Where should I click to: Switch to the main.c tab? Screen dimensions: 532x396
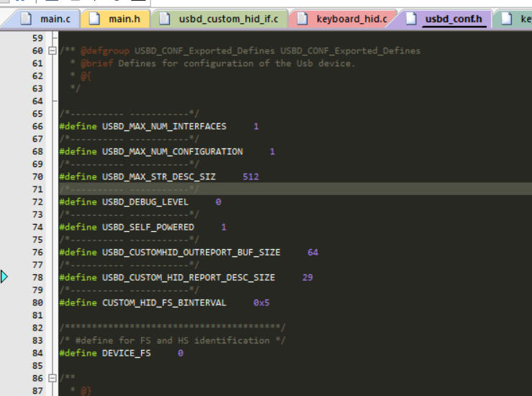(x=48, y=19)
